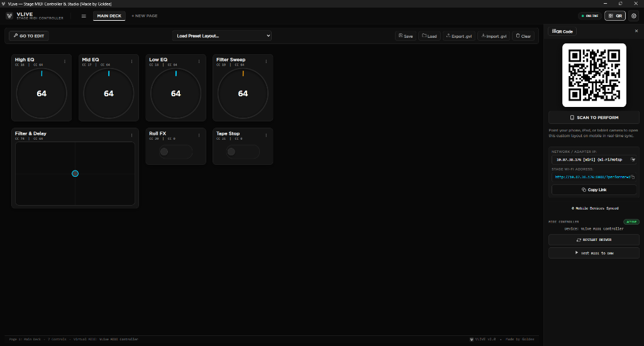This screenshot has width=644, height=346.
Task: Open the Mid EQ control options menu
Action: (132, 62)
